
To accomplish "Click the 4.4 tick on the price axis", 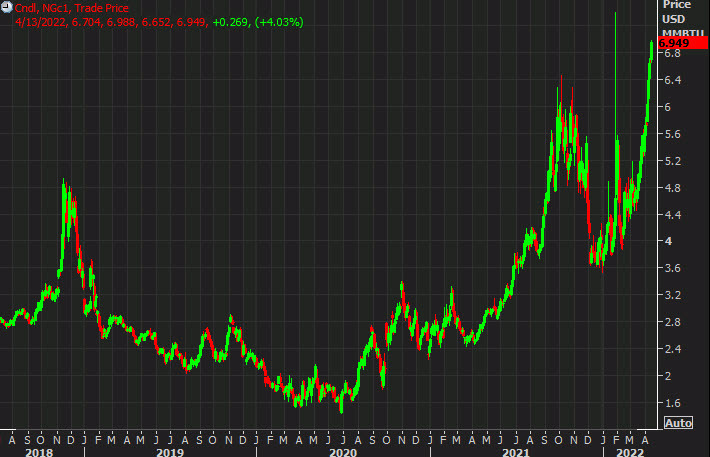I will (672, 214).
